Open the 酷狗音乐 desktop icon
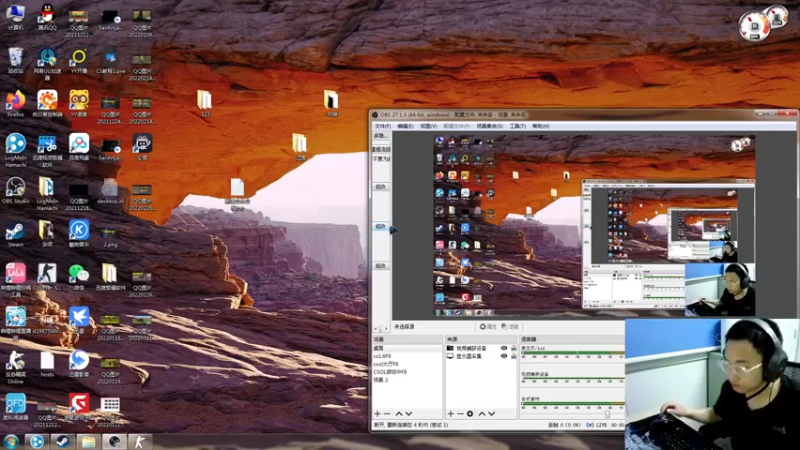 pyautogui.click(x=79, y=234)
